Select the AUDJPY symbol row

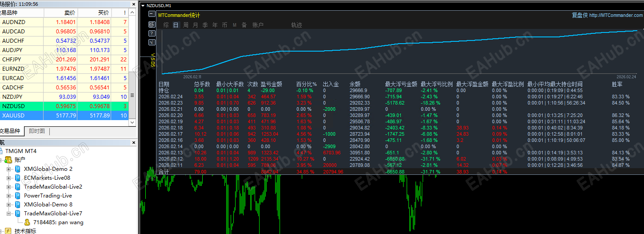tap(64, 50)
